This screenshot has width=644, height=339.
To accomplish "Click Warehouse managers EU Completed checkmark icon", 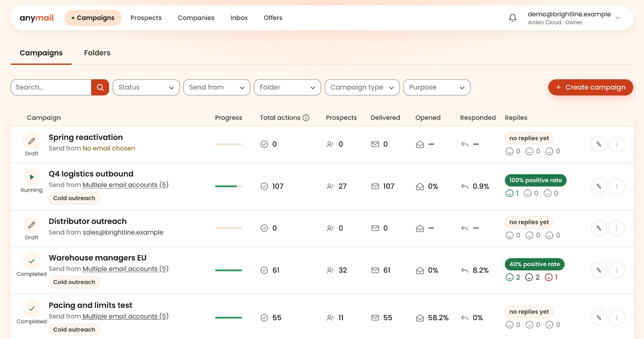I will pos(32,261).
